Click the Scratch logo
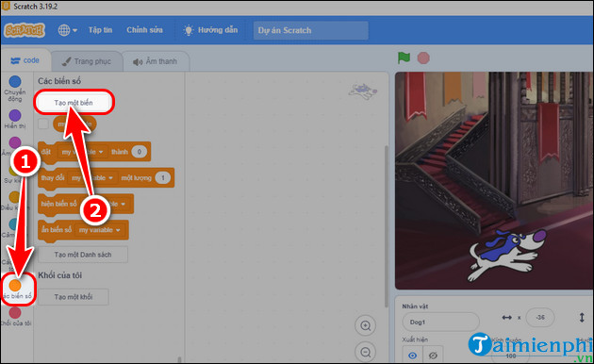594x364 pixels. tap(25, 30)
